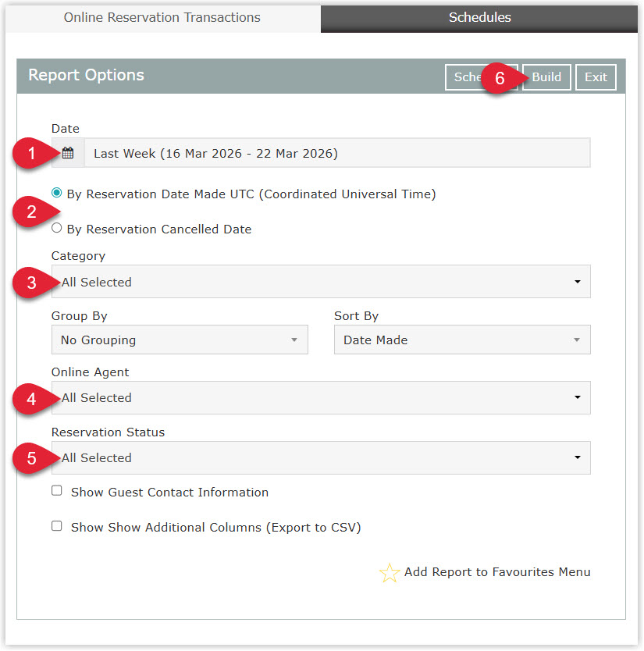Click the Build button
644x651 pixels.
[x=546, y=77]
